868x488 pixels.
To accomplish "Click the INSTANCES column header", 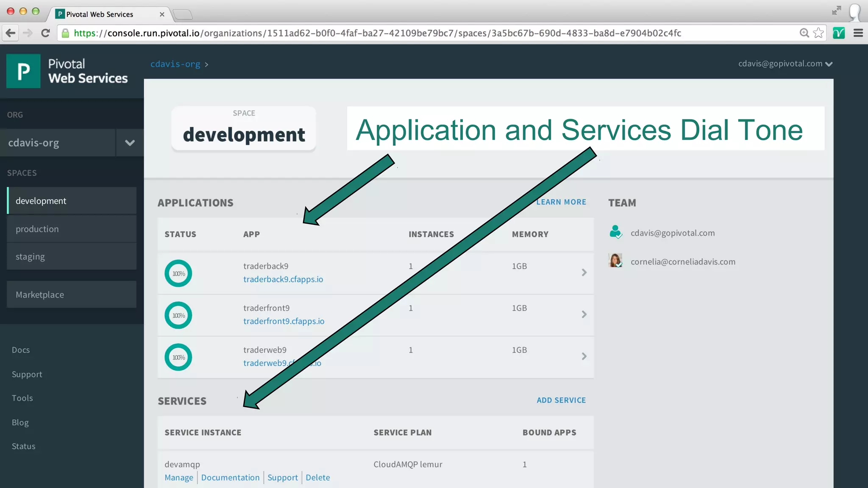I will tap(431, 234).
